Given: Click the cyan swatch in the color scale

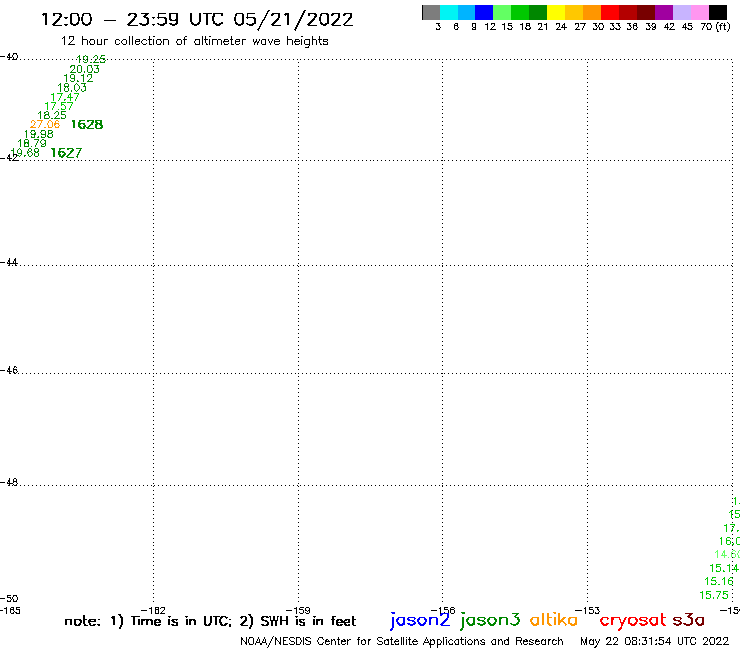Looking at the screenshot, I should pyautogui.click(x=449, y=12).
